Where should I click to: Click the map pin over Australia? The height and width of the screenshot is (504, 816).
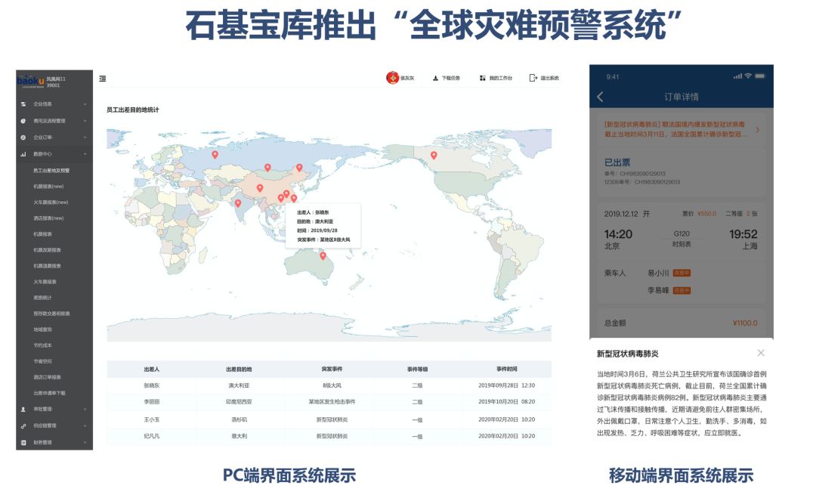(x=323, y=255)
